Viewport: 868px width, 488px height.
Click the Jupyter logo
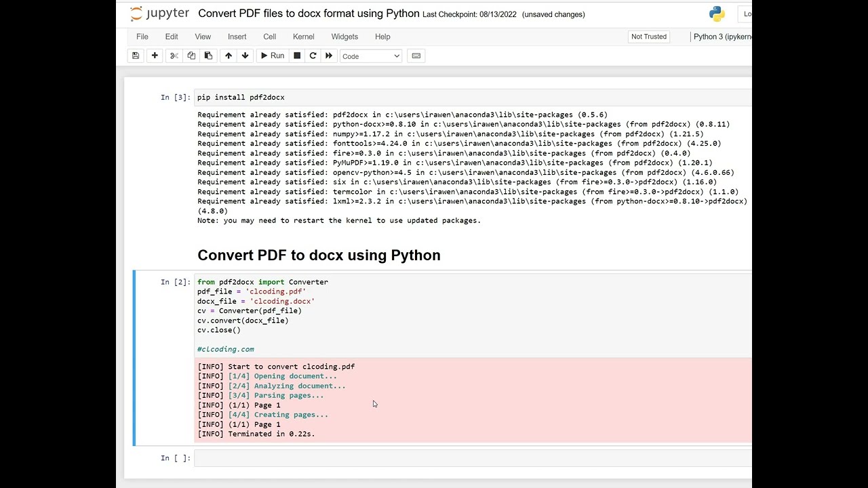click(x=159, y=14)
